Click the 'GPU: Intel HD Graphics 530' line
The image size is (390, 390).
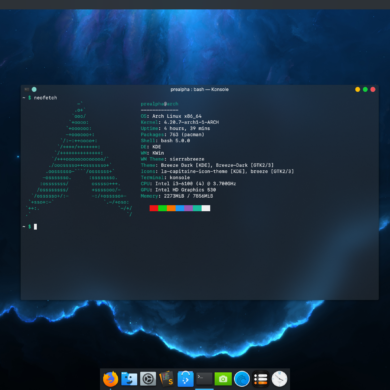[178, 190]
